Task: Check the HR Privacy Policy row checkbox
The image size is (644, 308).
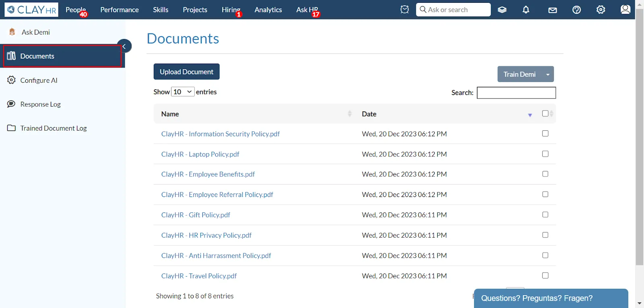Action: [545, 235]
